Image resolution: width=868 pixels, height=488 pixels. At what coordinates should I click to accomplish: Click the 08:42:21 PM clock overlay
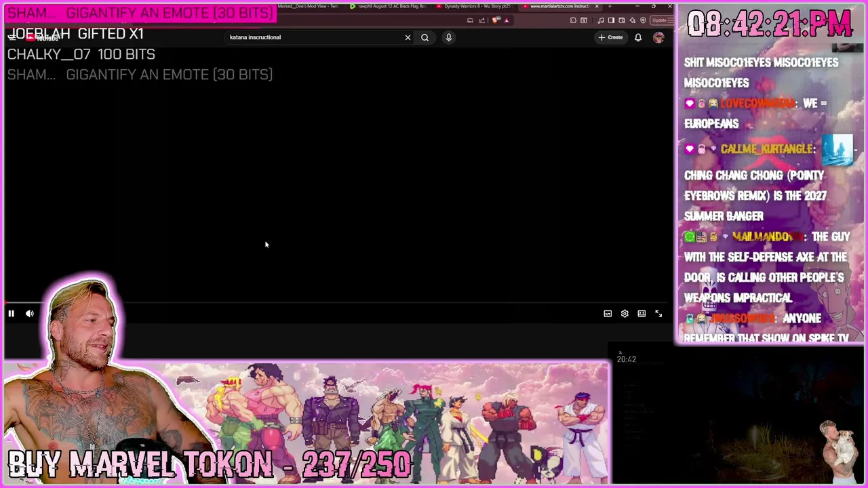pos(770,24)
